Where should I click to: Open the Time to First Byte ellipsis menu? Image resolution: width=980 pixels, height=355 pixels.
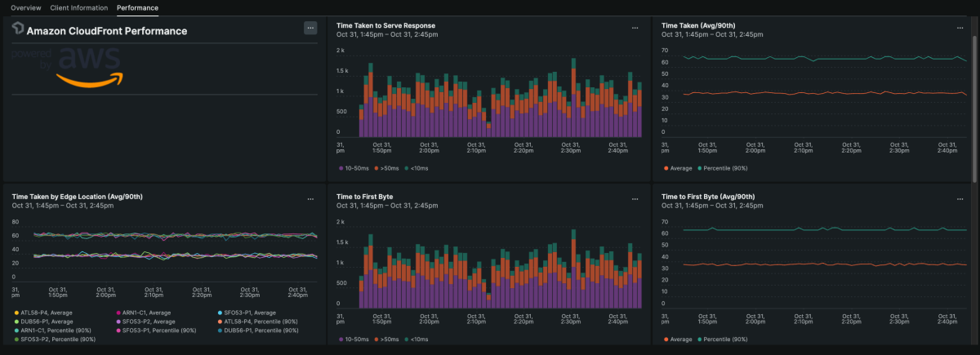point(635,199)
